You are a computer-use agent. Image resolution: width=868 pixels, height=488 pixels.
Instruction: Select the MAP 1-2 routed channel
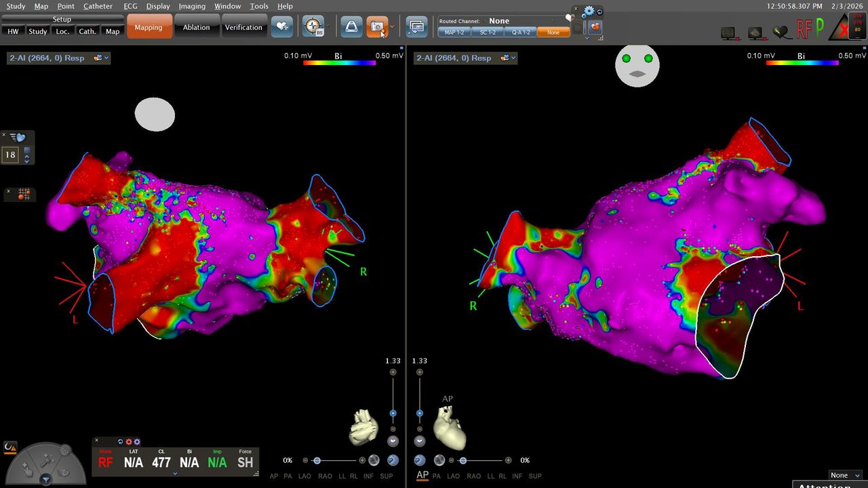tap(454, 33)
